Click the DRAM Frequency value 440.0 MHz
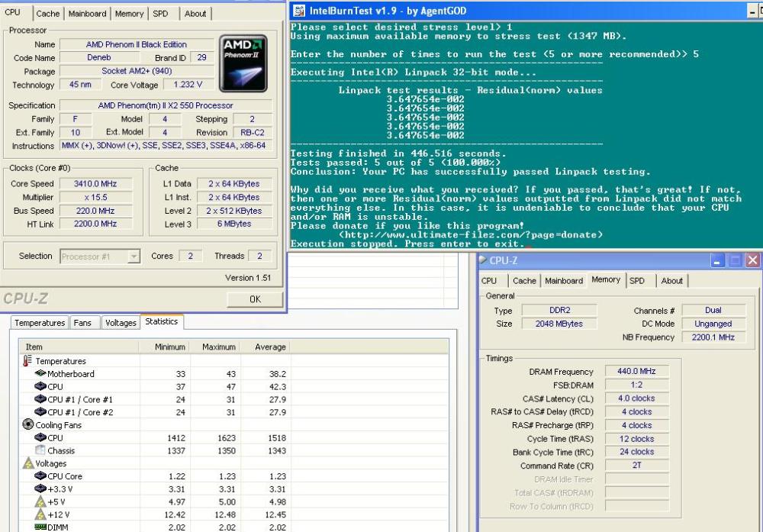 636,371
